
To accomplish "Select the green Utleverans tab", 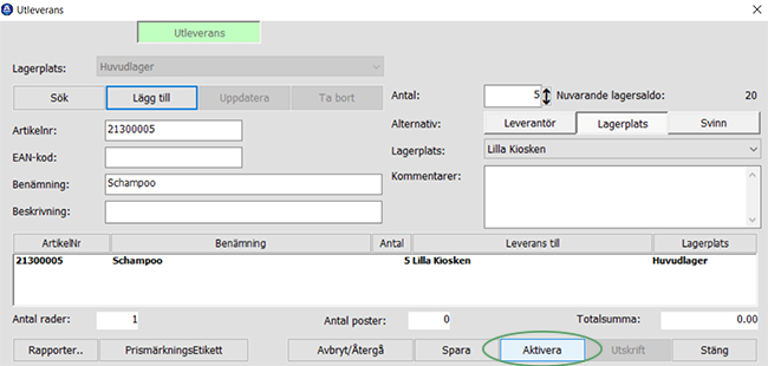I will pyautogui.click(x=199, y=33).
